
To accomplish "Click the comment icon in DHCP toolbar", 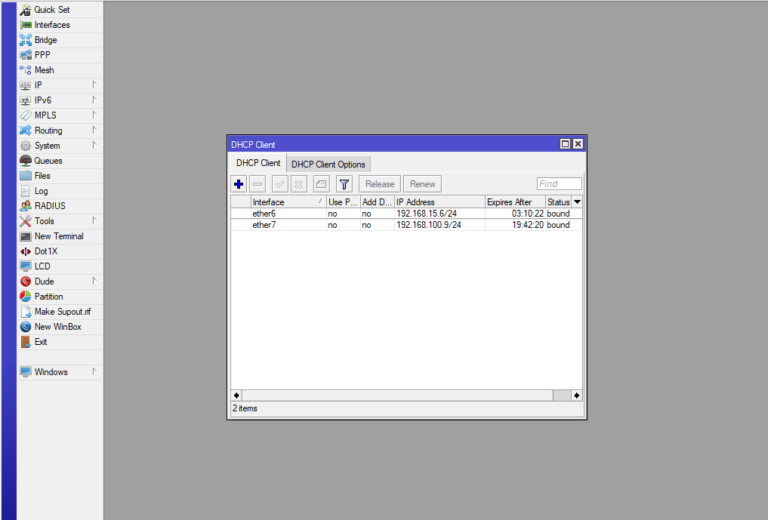I will [321, 184].
